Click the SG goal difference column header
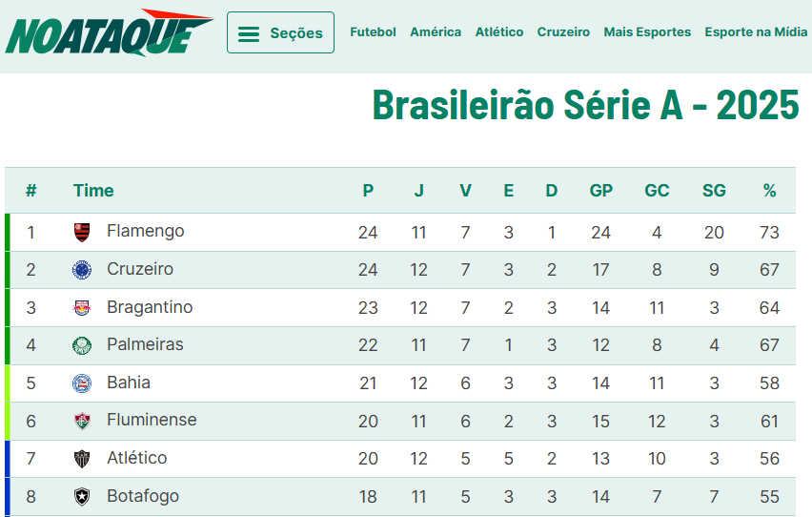 [714, 191]
